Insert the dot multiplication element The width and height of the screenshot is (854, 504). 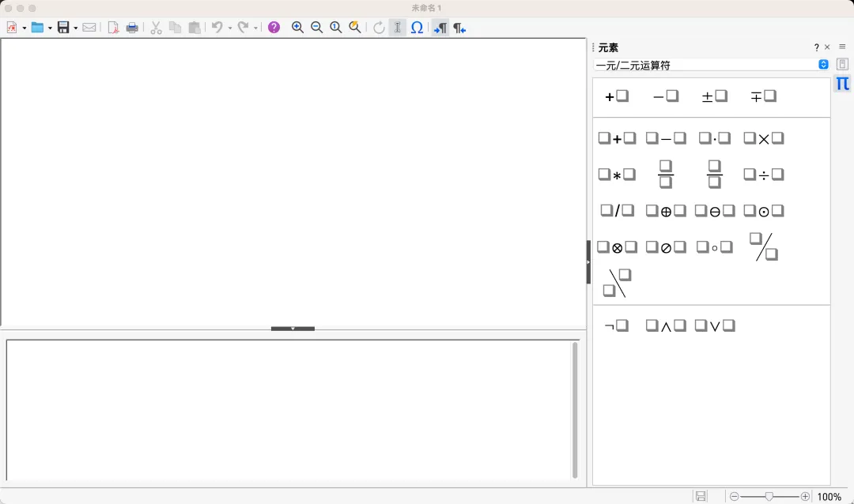click(715, 138)
